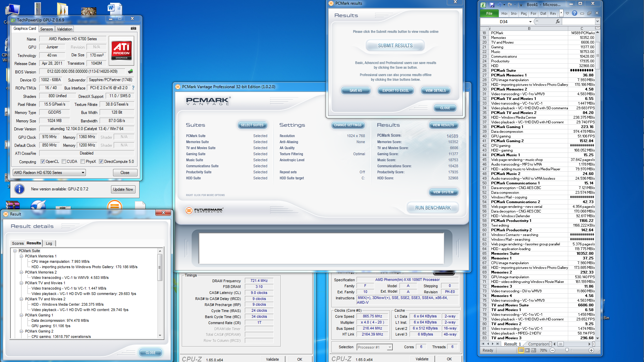Expand the Excel formula bar
Image resolution: width=644 pixels, height=362 pixels.
597,21
